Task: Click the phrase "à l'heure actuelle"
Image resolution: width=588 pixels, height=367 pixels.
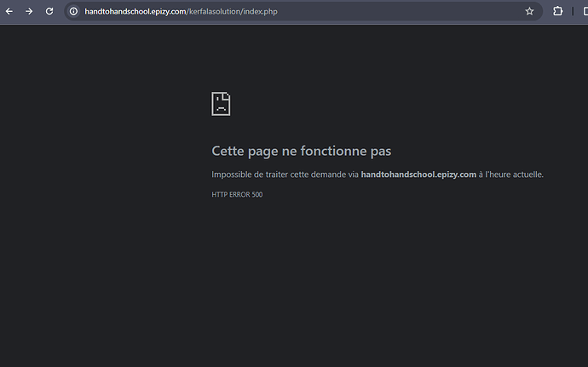Action: click(511, 175)
